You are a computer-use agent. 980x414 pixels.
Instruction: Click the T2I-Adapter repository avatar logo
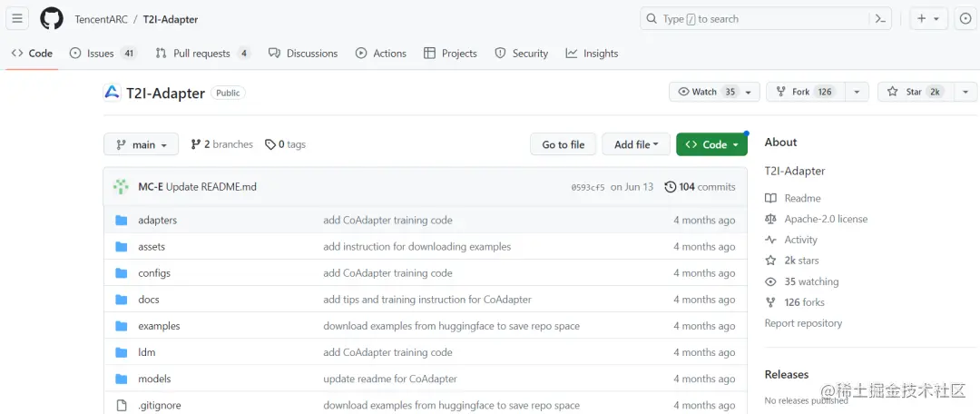112,93
